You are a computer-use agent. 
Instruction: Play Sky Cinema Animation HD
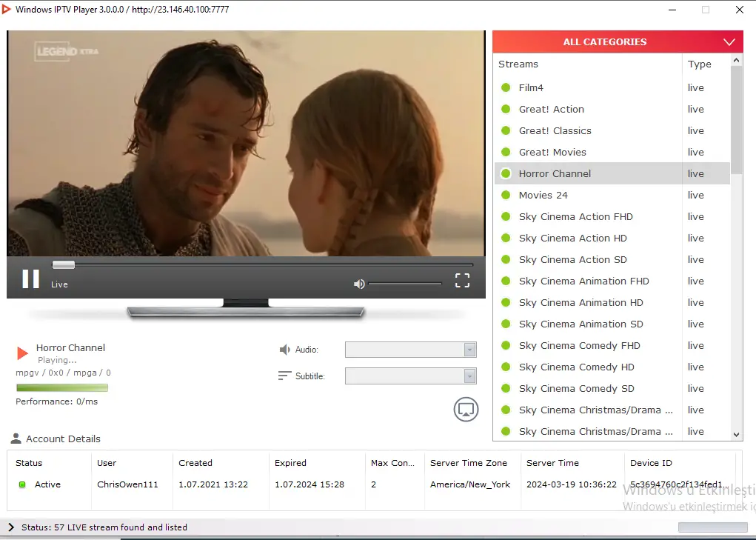pyautogui.click(x=612, y=302)
